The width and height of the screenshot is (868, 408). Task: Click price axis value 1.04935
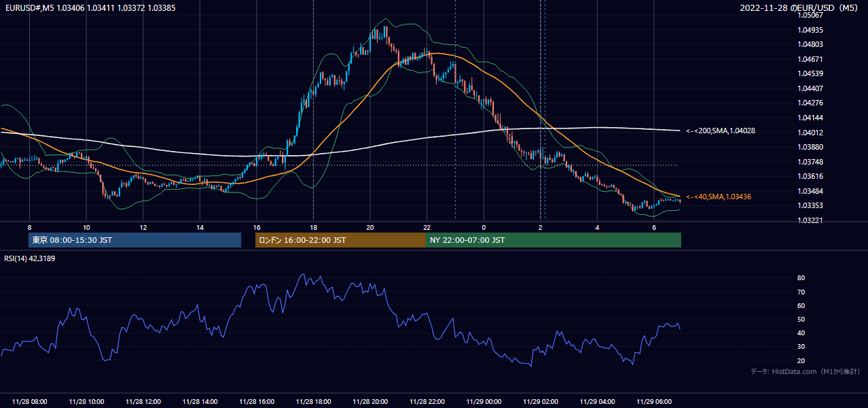click(x=810, y=30)
